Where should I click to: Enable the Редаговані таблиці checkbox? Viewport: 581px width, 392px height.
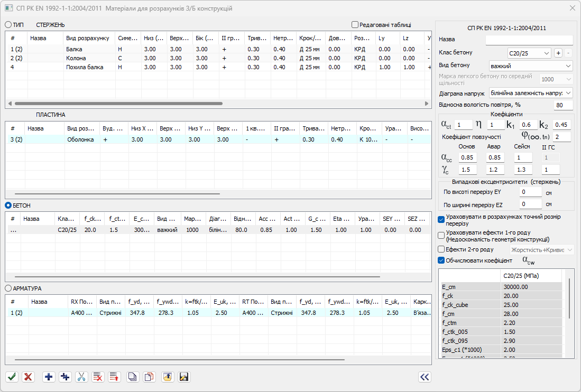(355, 24)
